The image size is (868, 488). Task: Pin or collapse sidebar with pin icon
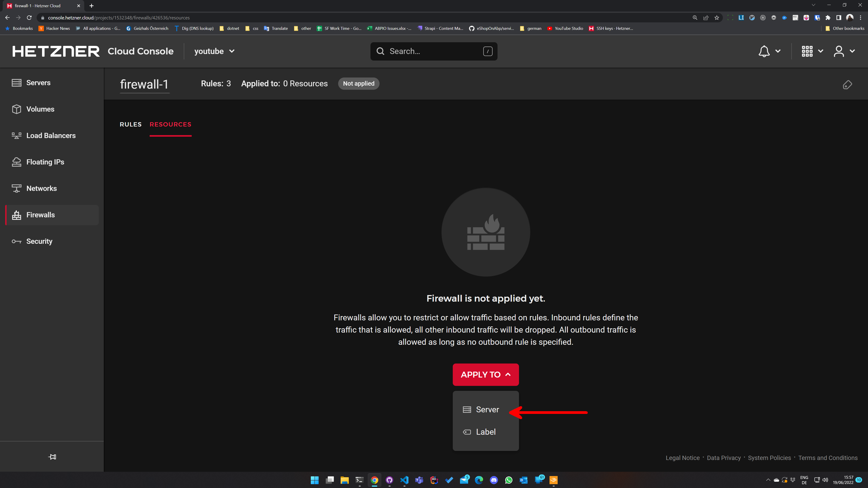(52, 457)
